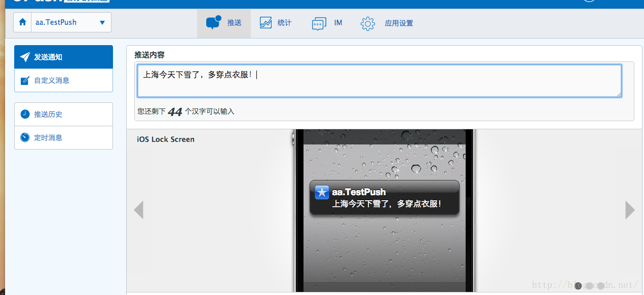This screenshot has width=644, height=295.
Task: Click the 推送内容 heading
Action: pos(149,55)
